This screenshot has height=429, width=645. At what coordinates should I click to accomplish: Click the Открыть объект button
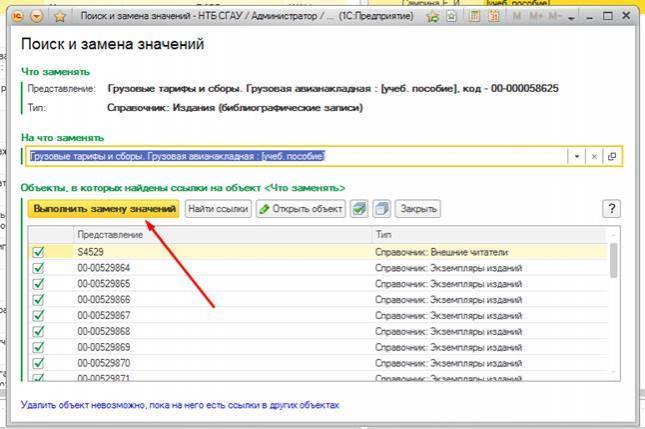[x=301, y=209]
